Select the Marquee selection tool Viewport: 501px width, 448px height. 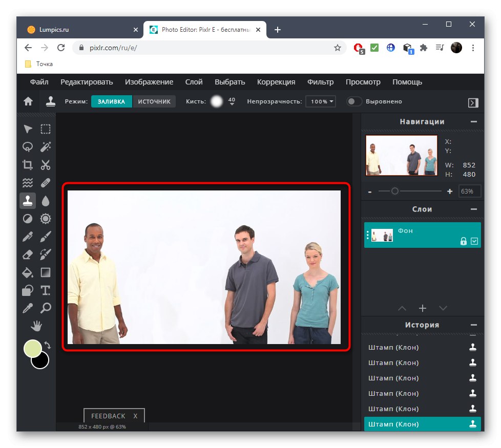pyautogui.click(x=46, y=129)
